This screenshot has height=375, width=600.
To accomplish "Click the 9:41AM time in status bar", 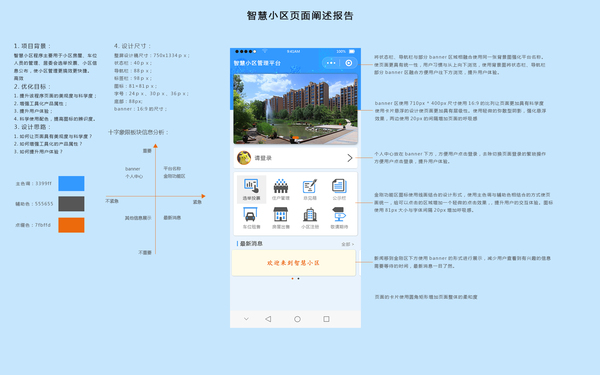I will [x=293, y=51].
